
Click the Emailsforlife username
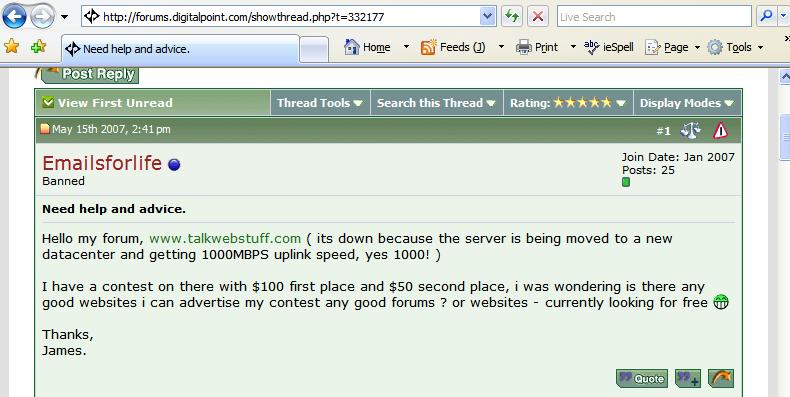(x=102, y=163)
